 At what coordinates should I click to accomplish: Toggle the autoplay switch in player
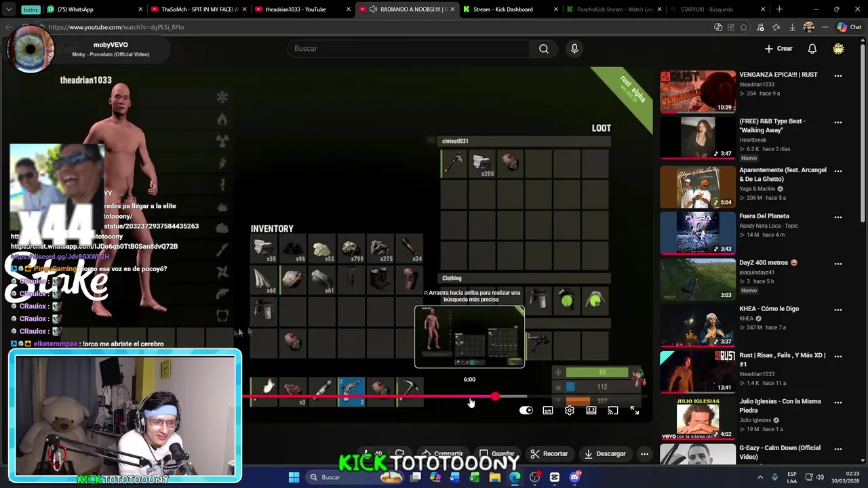point(526,411)
